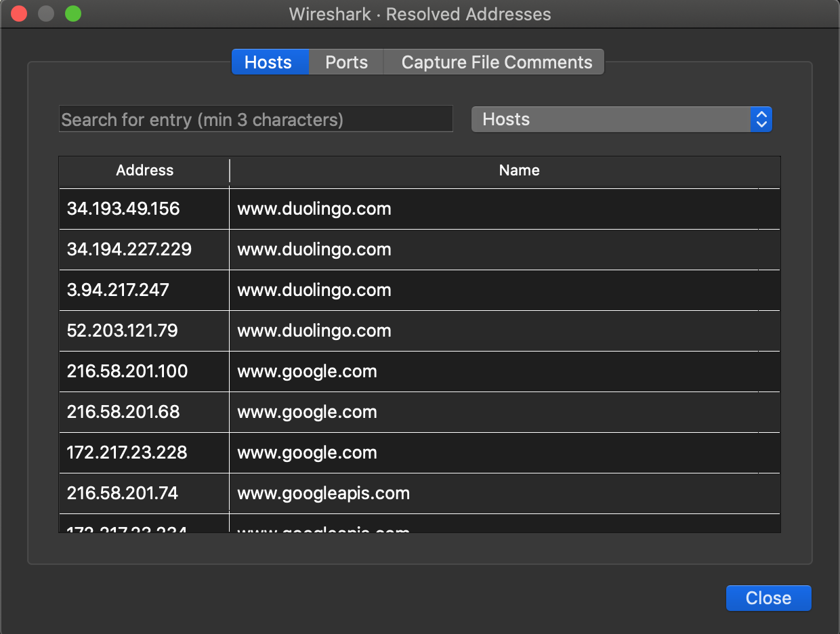Screen dimensions: 840x634
Task: Switch to the Ports tab
Action: [345, 62]
